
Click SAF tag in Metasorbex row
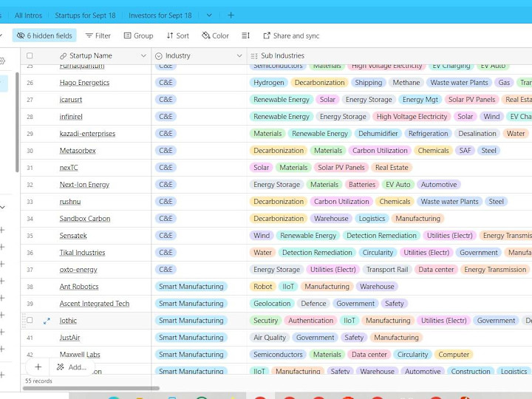pos(465,151)
